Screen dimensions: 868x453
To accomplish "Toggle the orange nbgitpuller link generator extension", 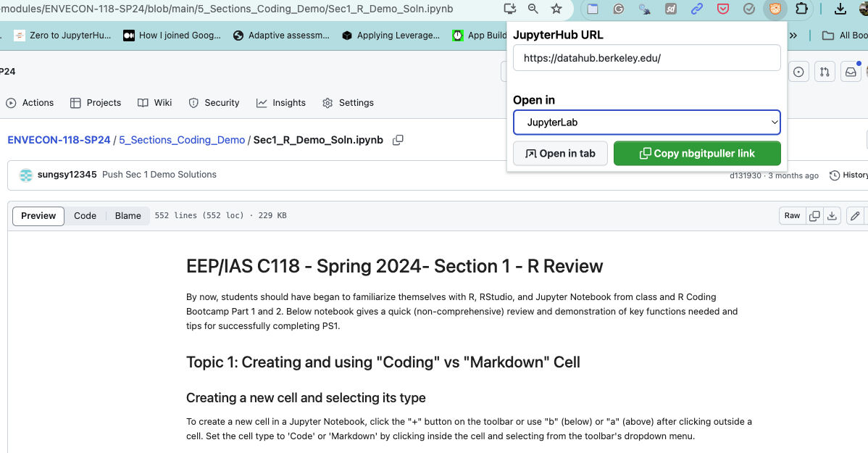I will click(775, 8).
